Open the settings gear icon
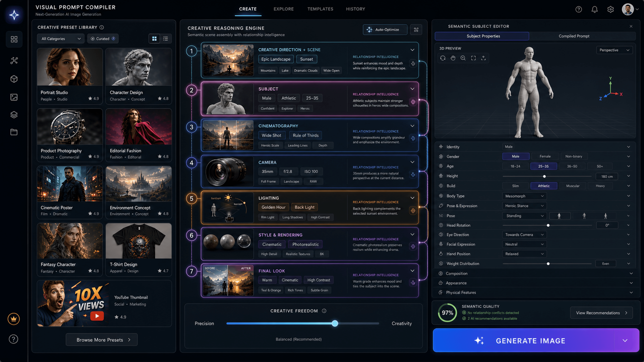The width and height of the screenshot is (644, 362). (x=610, y=10)
